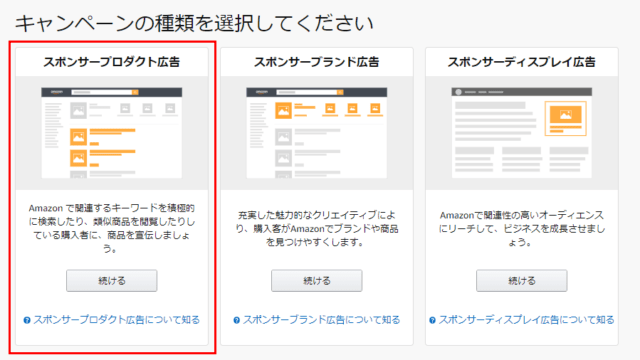640x360 pixels.
Task: Click help icon beside スポンサーブランド広告について知る
Action: (x=236, y=320)
